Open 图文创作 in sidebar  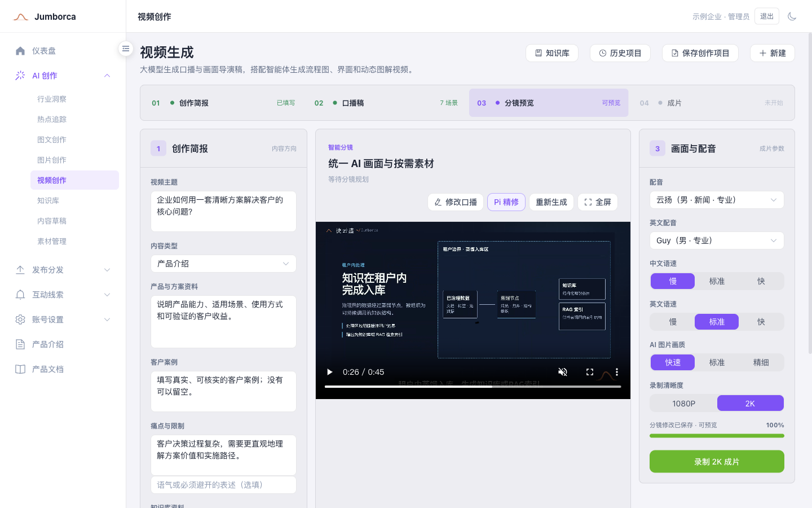point(74,139)
